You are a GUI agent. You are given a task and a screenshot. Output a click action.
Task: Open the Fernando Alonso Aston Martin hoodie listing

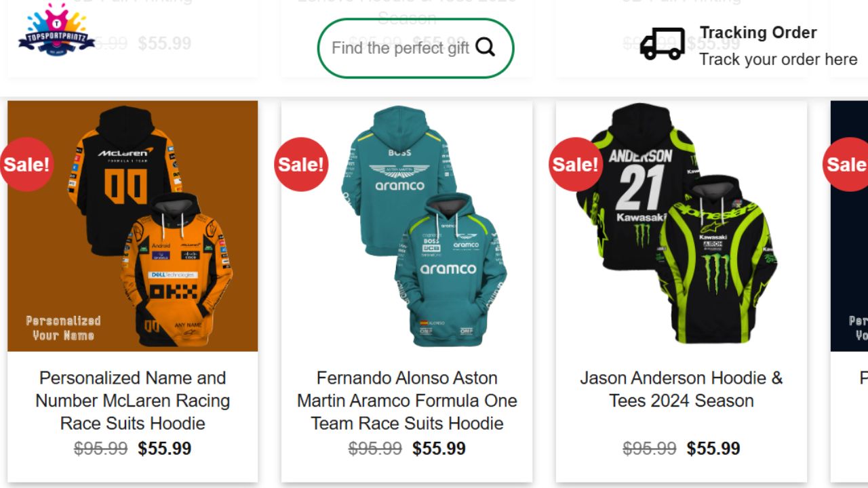(407, 401)
